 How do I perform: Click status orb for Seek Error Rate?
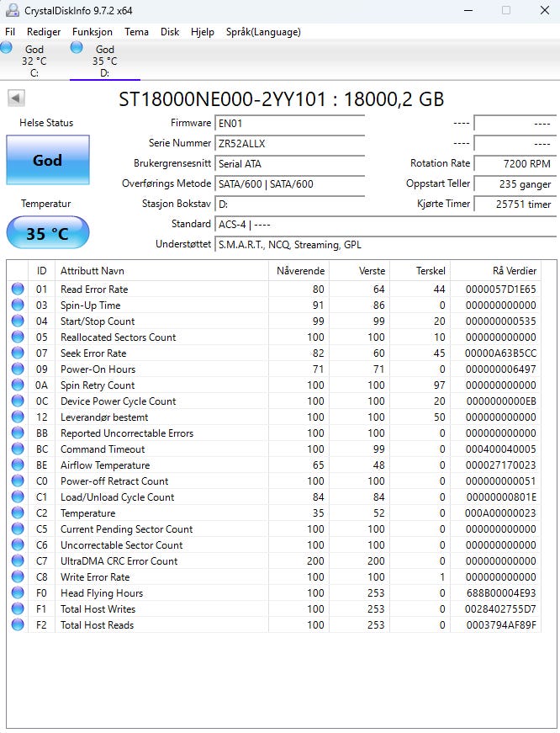[18, 353]
